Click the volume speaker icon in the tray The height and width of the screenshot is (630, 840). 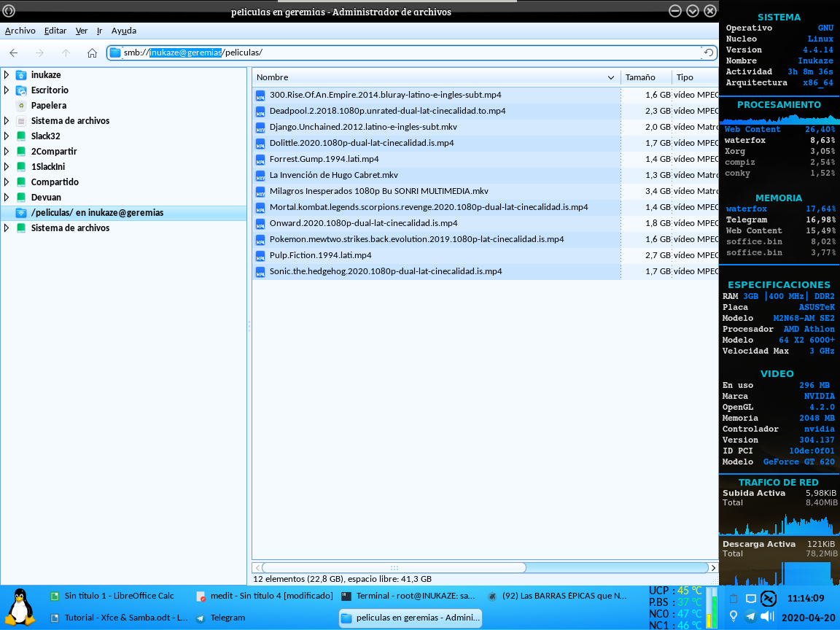pyautogui.click(x=768, y=617)
